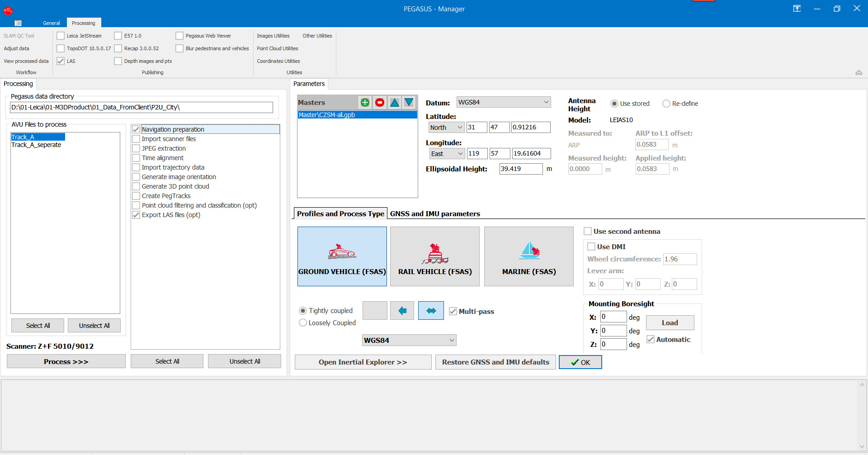Enable the Leica JetStream checkbox
The width and height of the screenshot is (868, 455).
[61, 36]
